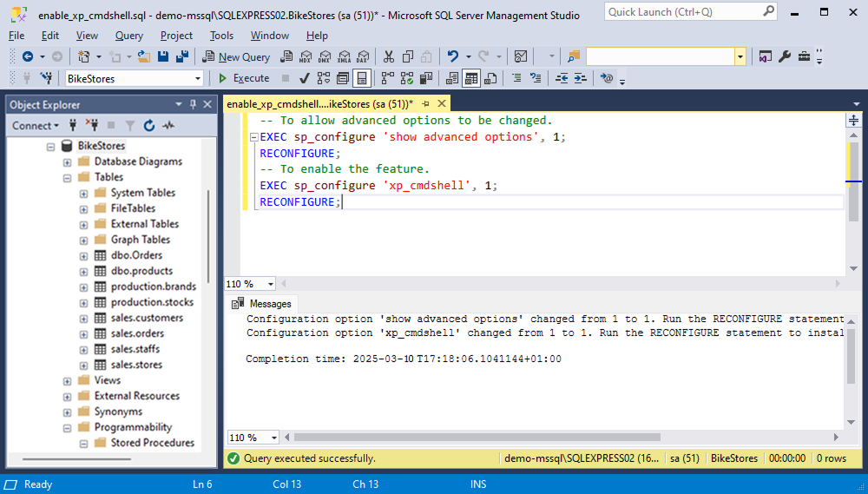This screenshot has width=868, height=494.
Task: Click the Object Explorer Activity Monitor pulse icon
Action: coord(168,126)
